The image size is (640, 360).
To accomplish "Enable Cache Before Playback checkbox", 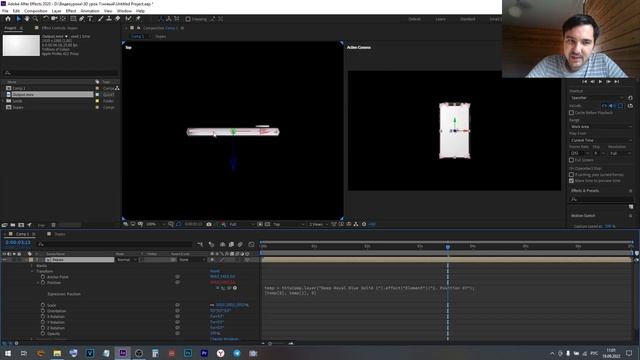I will pos(571,113).
